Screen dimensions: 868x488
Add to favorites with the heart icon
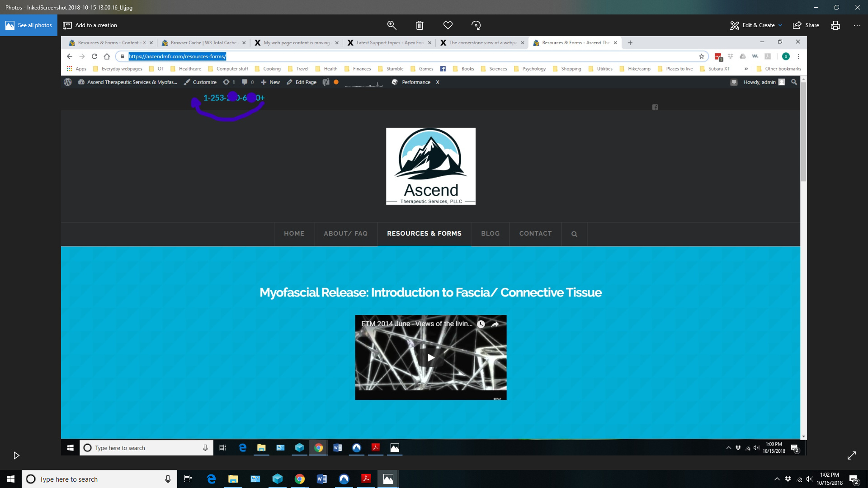[x=448, y=25]
